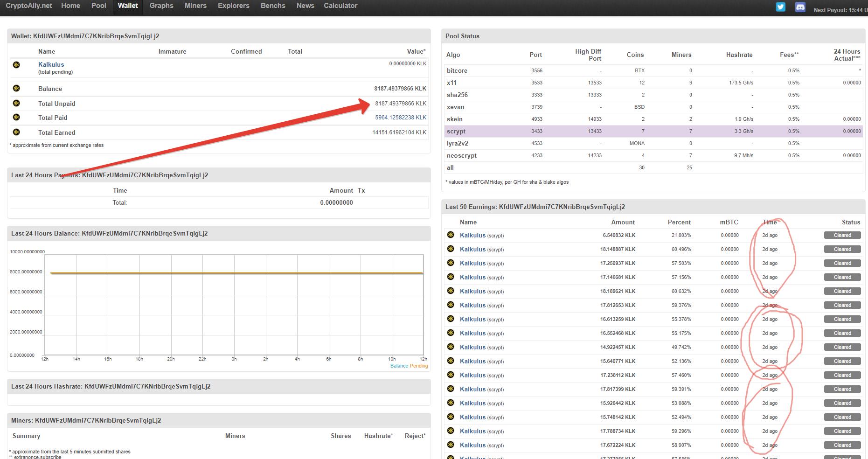Viewport: 868px width, 459px height.
Task: Click the CryptoAlly.net site logo
Action: [29, 6]
